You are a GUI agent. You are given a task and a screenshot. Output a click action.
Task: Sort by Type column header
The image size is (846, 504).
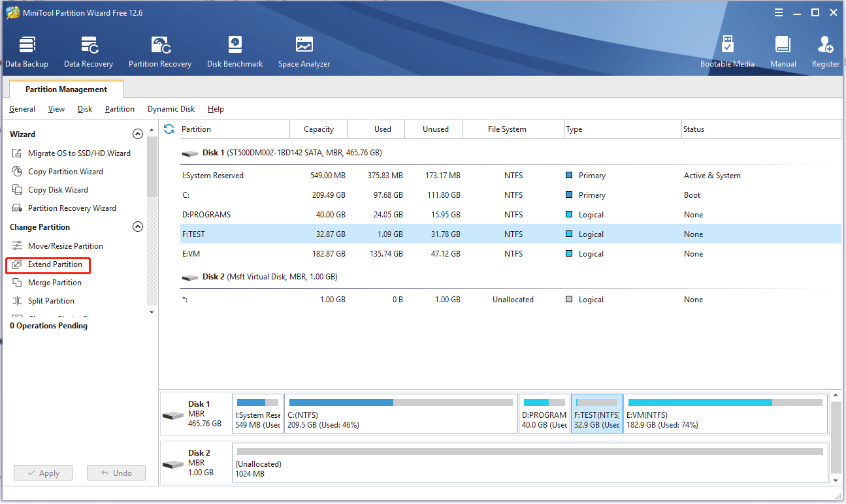tap(622, 129)
